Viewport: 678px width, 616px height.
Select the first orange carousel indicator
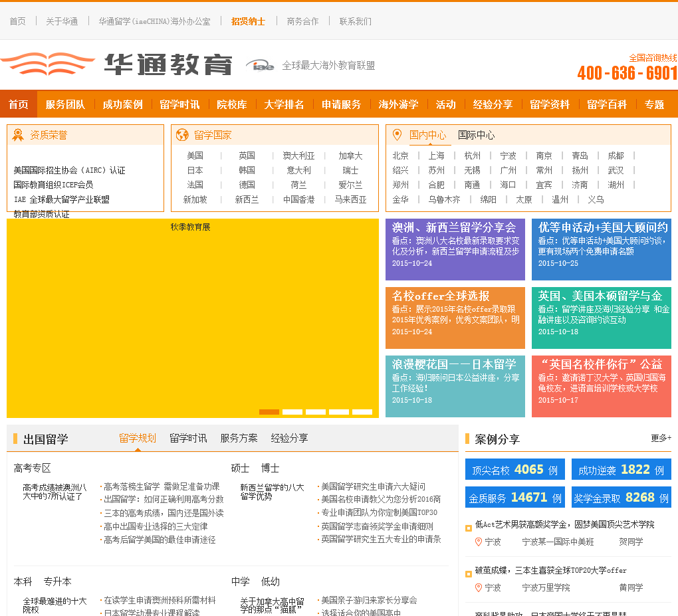point(269,412)
